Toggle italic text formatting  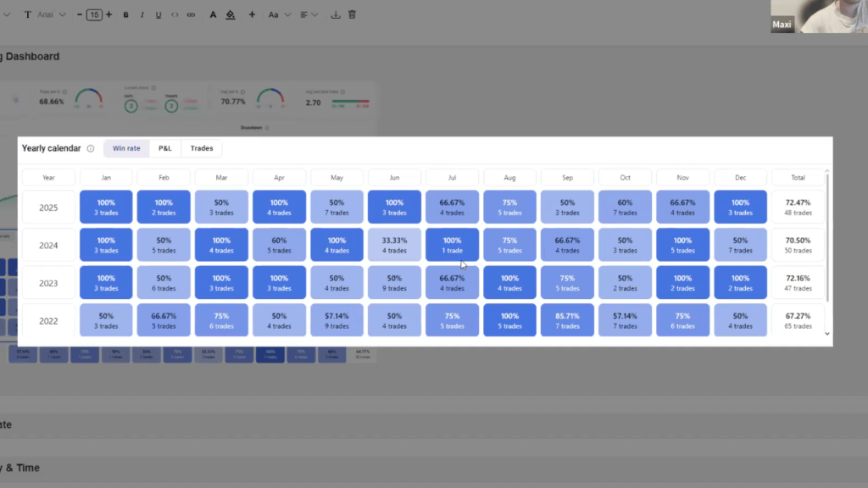(x=142, y=14)
